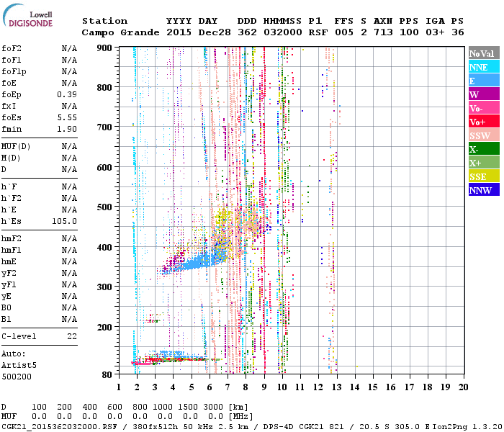Click the 3000 km distance column header
This screenshot has width=504, height=432.
(213, 407)
